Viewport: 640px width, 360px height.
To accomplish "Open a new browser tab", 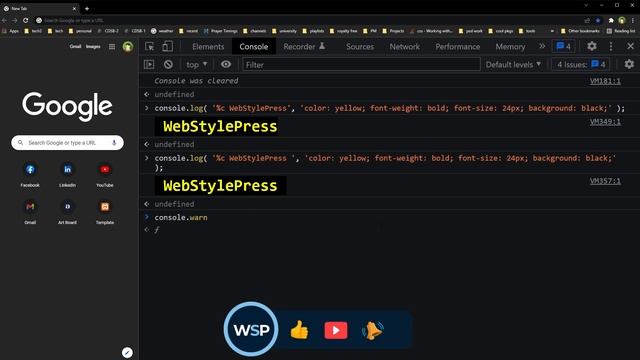I will coord(87,8).
